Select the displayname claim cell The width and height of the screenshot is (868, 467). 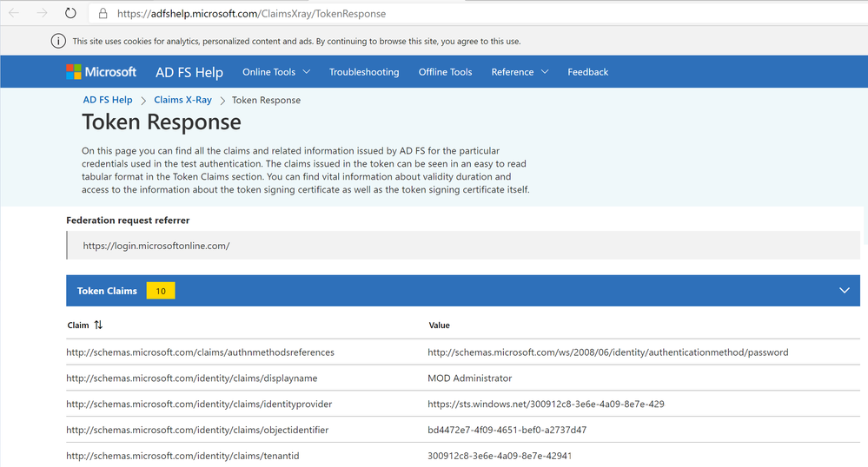tap(191, 378)
